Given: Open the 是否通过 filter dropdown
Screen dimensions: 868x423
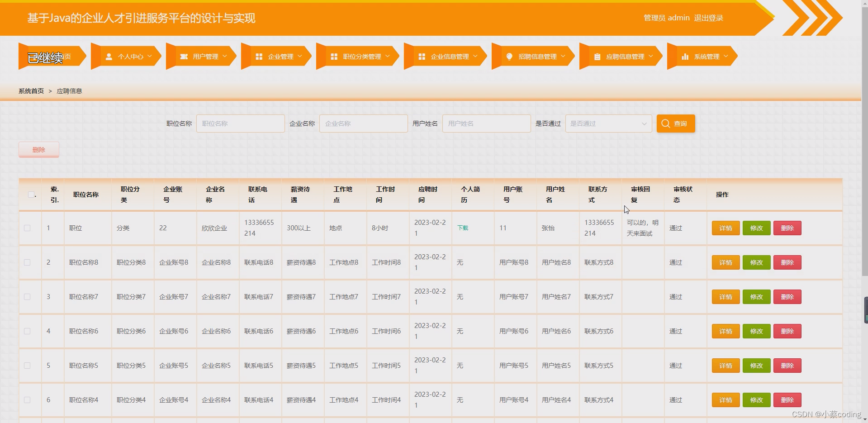Looking at the screenshot, I should click(608, 124).
